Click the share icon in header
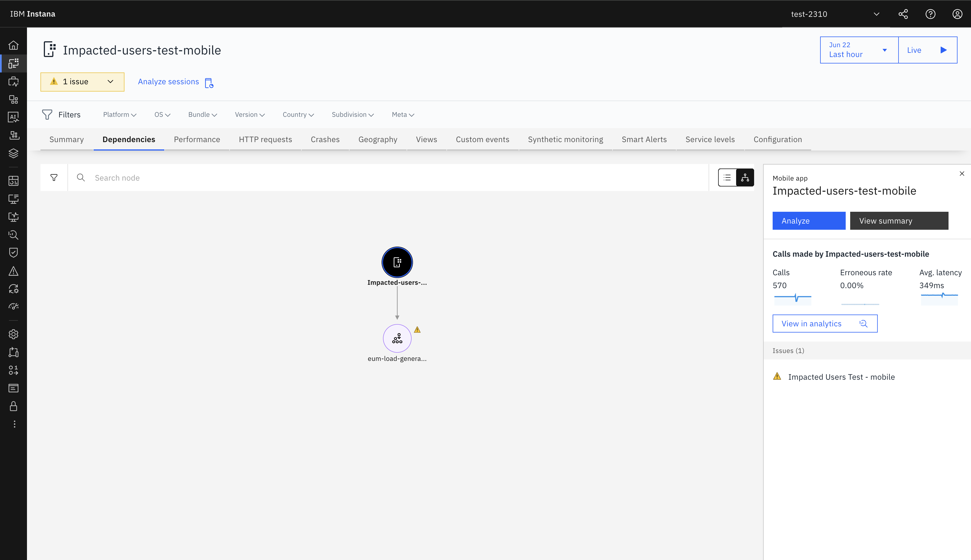Image resolution: width=971 pixels, height=560 pixels. point(903,14)
